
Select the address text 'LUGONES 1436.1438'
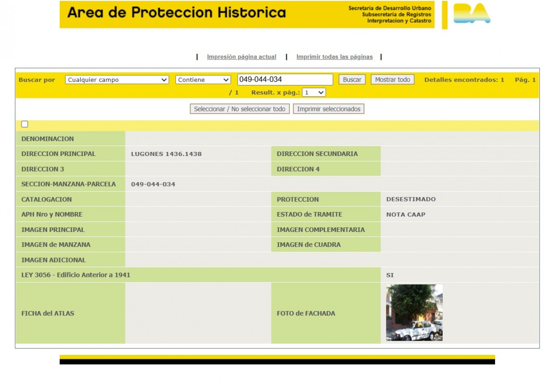click(166, 154)
